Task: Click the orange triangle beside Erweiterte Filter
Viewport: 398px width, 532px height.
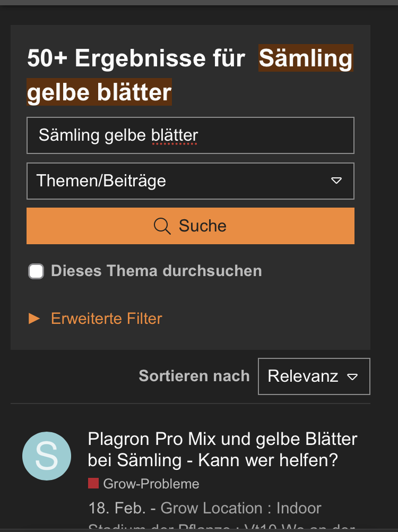Action: click(x=34, y=319)
